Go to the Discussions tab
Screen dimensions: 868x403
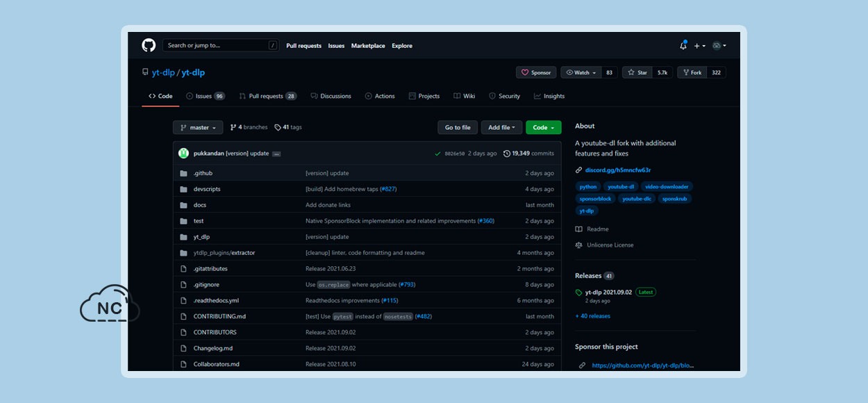pyautogui.click(x=331, y=97)
